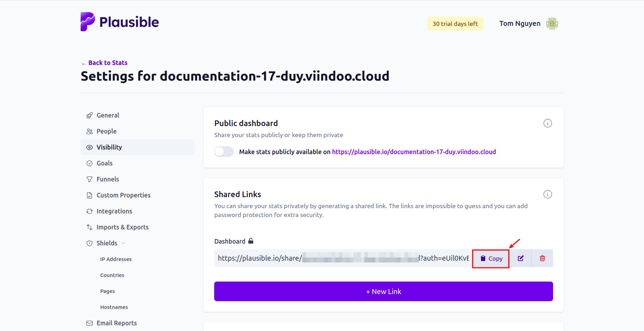Delete the Dashboard shared link
The image size is (644, 331).
click(542, 258)
